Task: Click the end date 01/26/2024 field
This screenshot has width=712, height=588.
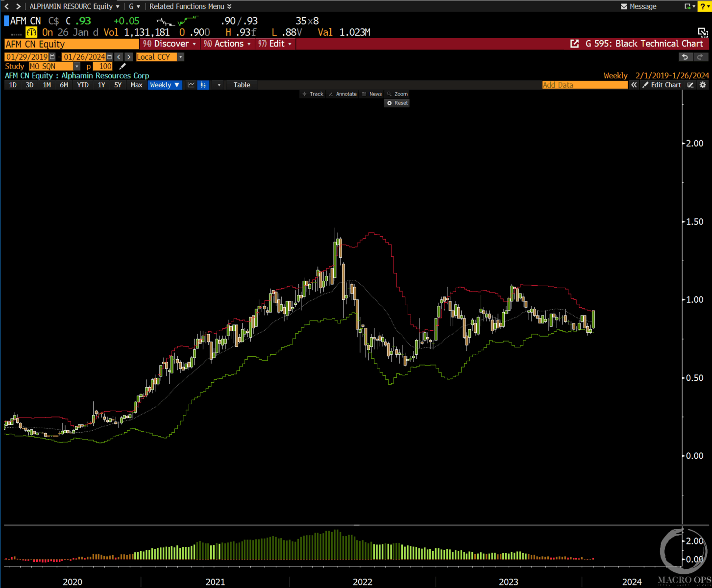Action: 84,57
